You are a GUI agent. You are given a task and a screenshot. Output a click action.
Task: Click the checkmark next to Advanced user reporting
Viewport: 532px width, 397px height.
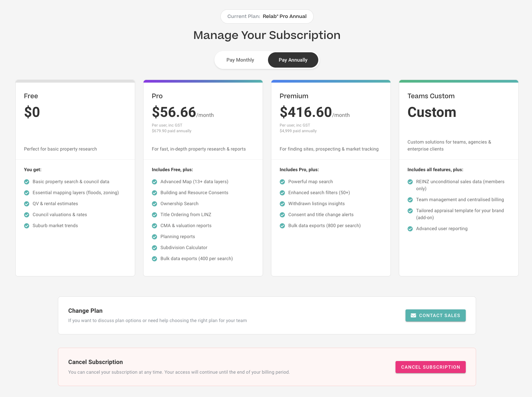tap(410, 229)
